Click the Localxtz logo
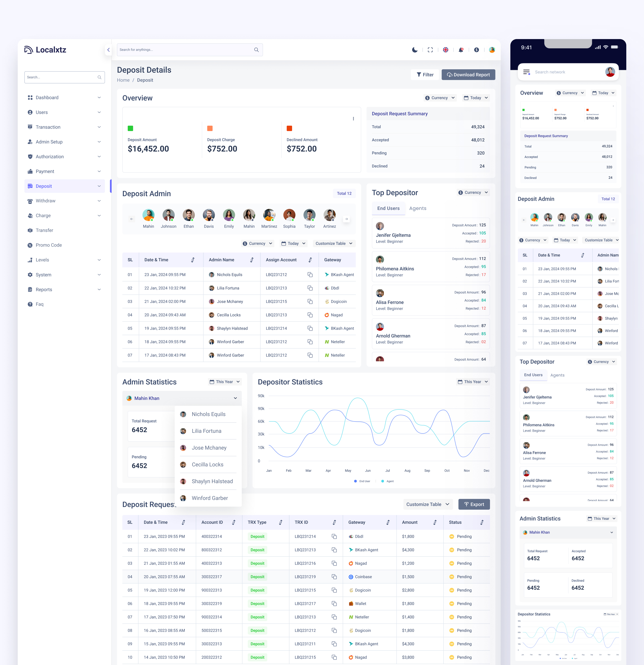Viewport: 644px width, 665px height. point(45,50)
